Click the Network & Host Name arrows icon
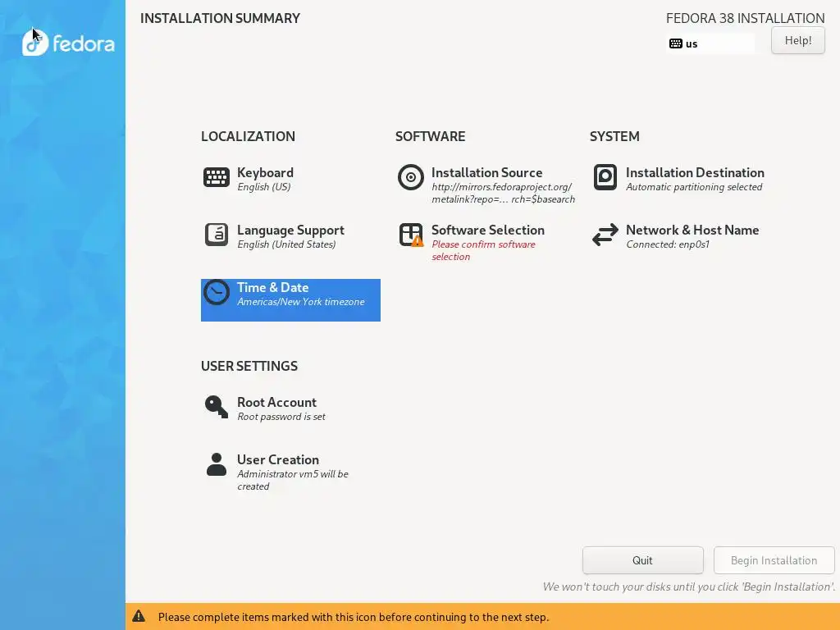The height and width of the screenshot is (630, 840). click(605, 235)
